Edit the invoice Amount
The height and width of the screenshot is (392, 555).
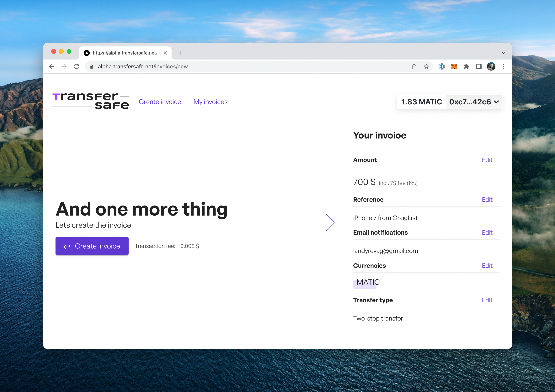pos(487,160)
